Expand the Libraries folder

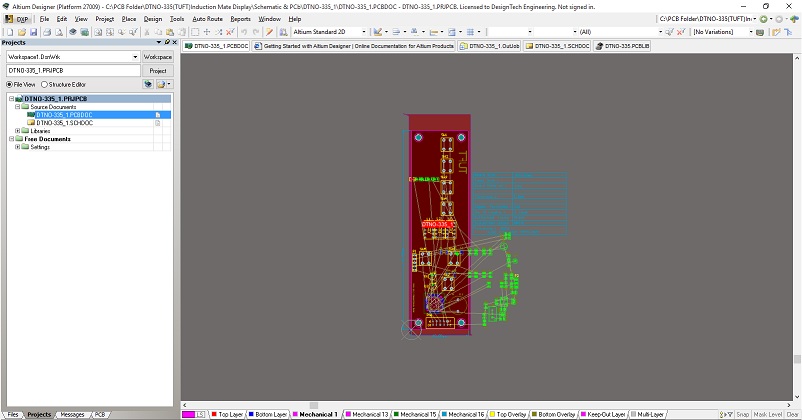pyautogui.click(x=17, y=131)
